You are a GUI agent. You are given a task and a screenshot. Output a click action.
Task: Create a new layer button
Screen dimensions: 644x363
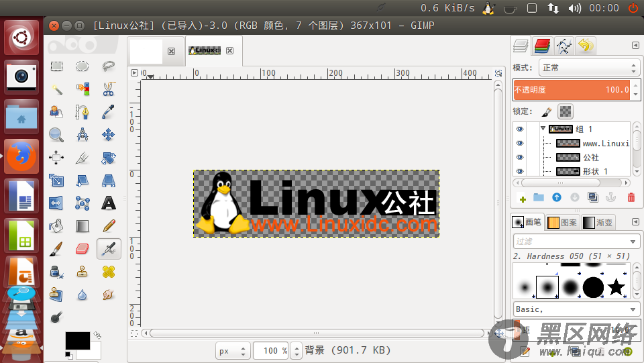point(522,199)
